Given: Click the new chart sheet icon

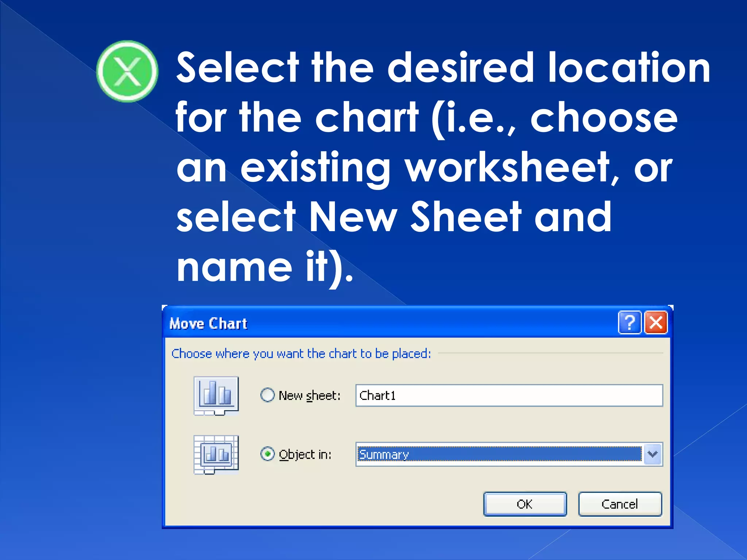Looking at the screenshot, I should pos(216,396).
